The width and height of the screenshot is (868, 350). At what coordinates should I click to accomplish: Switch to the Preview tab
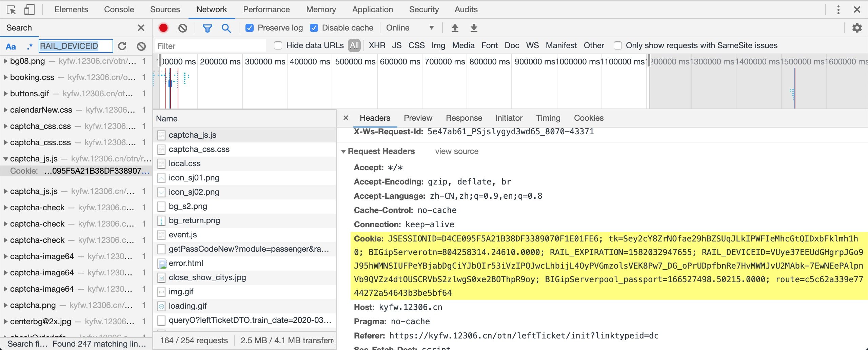pyautogui.click(x=418, y=118)
